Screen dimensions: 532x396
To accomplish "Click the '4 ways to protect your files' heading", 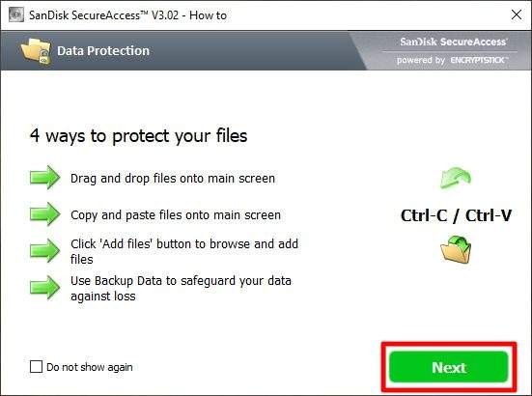I will (x=138, y=136).
